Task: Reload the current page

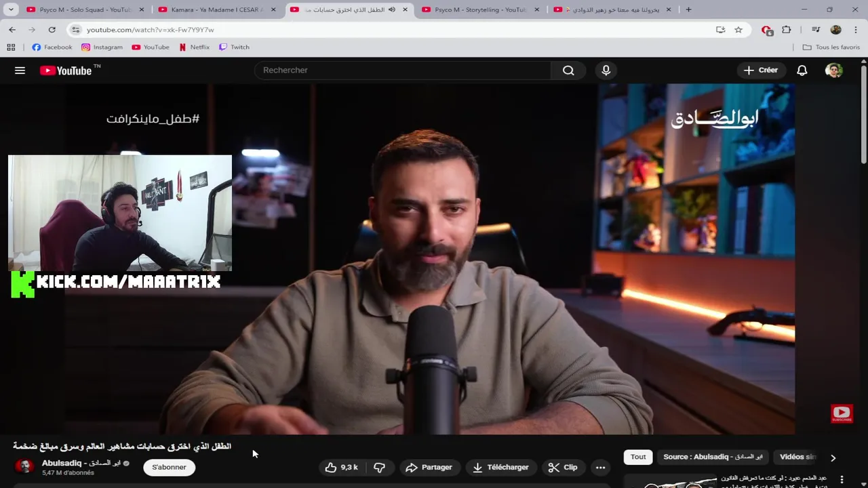Action: click(52, 30)
